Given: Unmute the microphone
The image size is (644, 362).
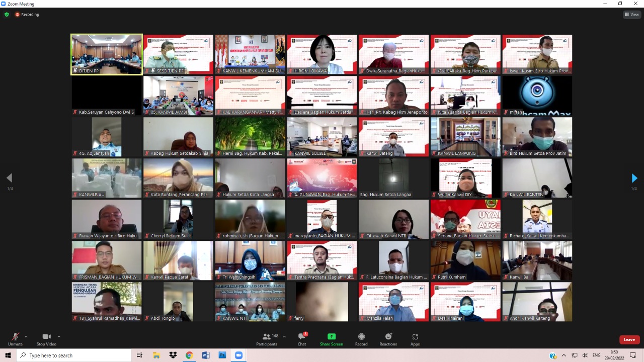Looking at the screenshot, I should pos(15,339).
